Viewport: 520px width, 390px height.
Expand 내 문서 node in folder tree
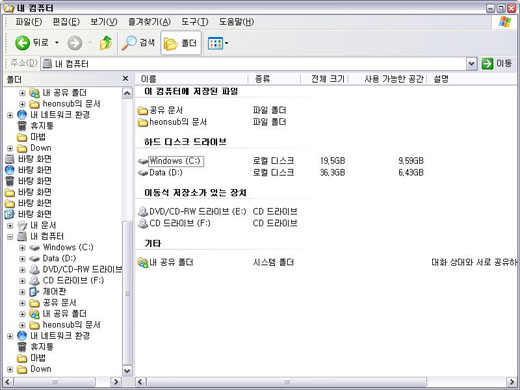coord(10,226)
